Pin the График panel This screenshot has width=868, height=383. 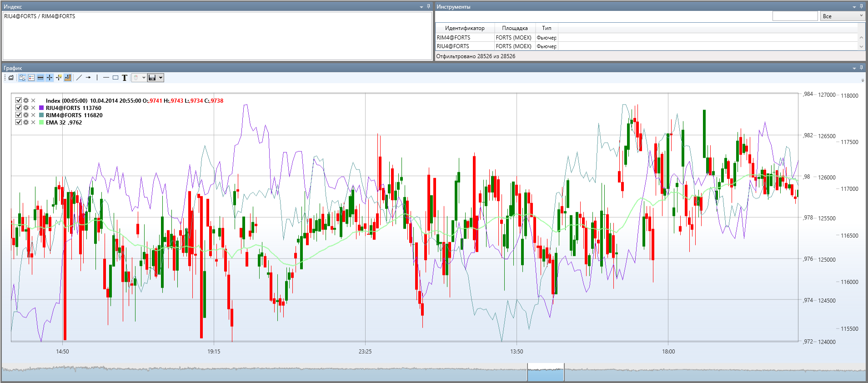pyautogui.click(x=861, y=68)
